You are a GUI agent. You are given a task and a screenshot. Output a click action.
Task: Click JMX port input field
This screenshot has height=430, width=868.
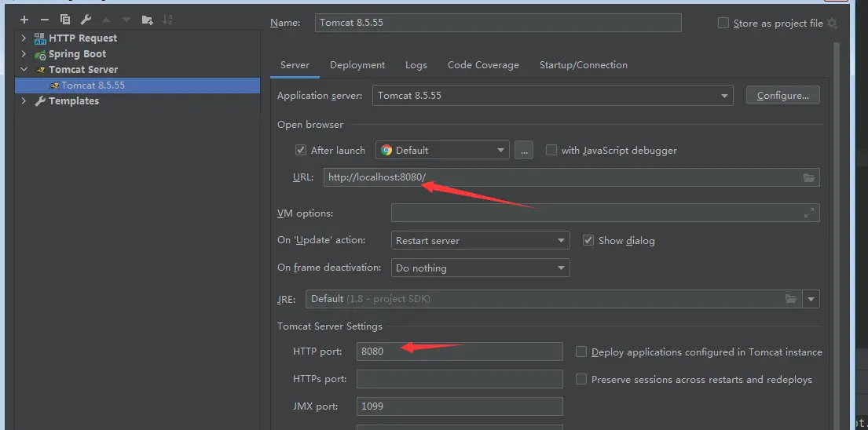click(460, 406)
